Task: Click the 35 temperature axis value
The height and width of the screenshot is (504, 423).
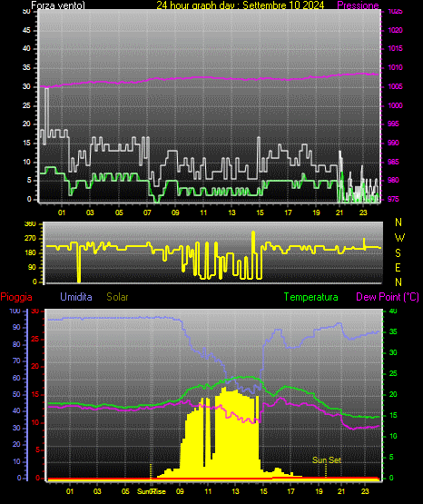Action: click(x=393, y=331)
